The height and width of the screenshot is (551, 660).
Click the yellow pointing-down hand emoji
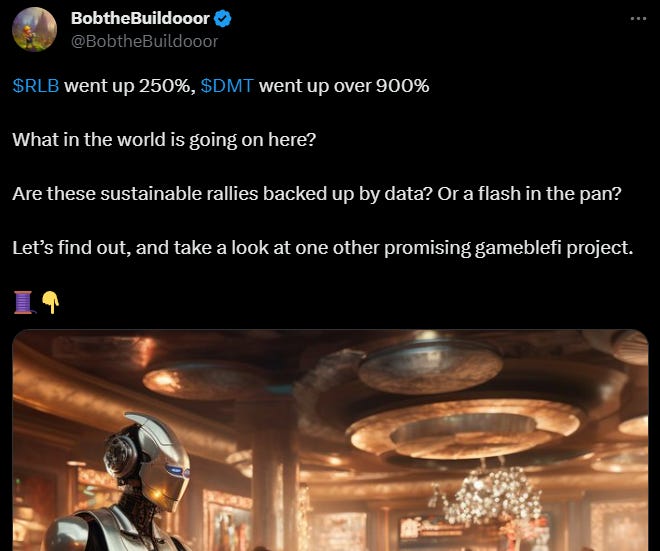(51, 302)
